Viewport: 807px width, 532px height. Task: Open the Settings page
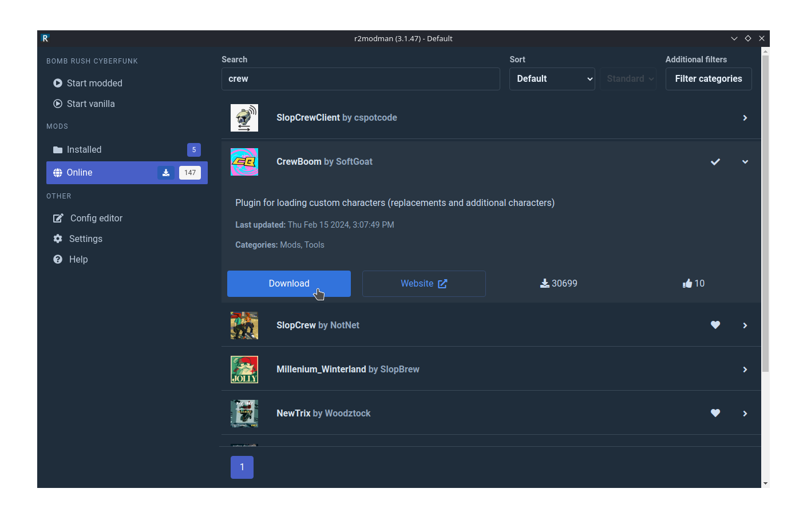point(127,239)
